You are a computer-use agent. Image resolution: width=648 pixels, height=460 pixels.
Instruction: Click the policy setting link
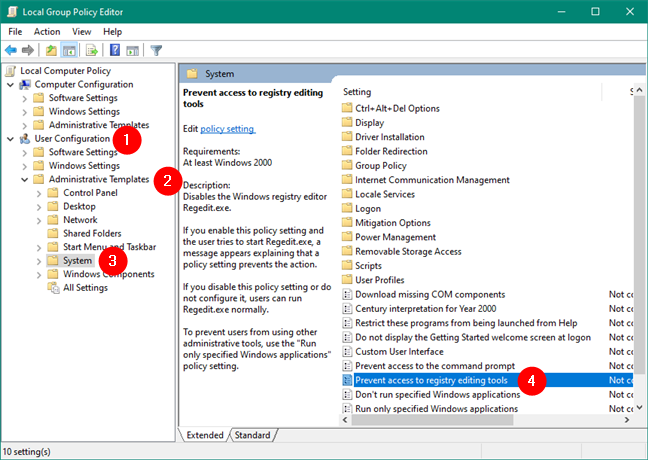click(227, 129)
